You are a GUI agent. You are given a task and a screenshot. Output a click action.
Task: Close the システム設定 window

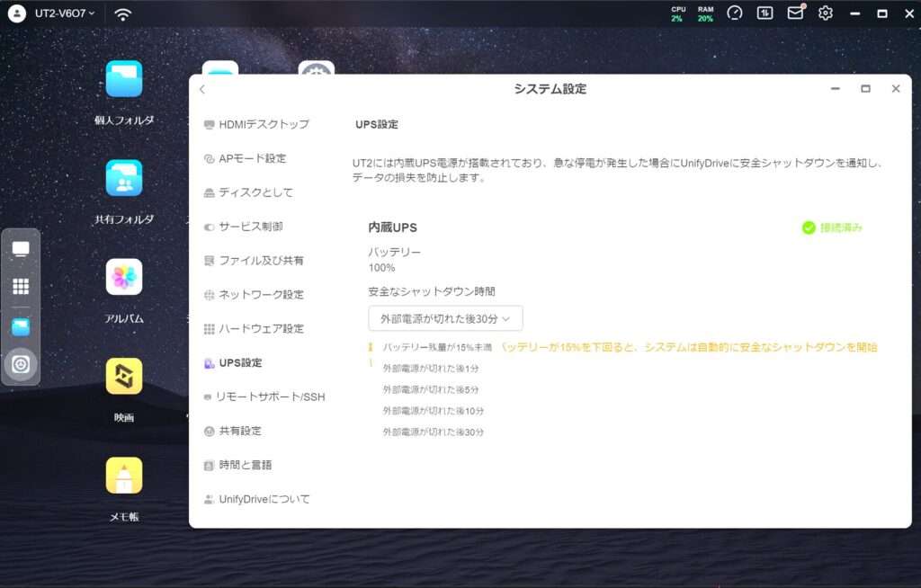(896, 89)
